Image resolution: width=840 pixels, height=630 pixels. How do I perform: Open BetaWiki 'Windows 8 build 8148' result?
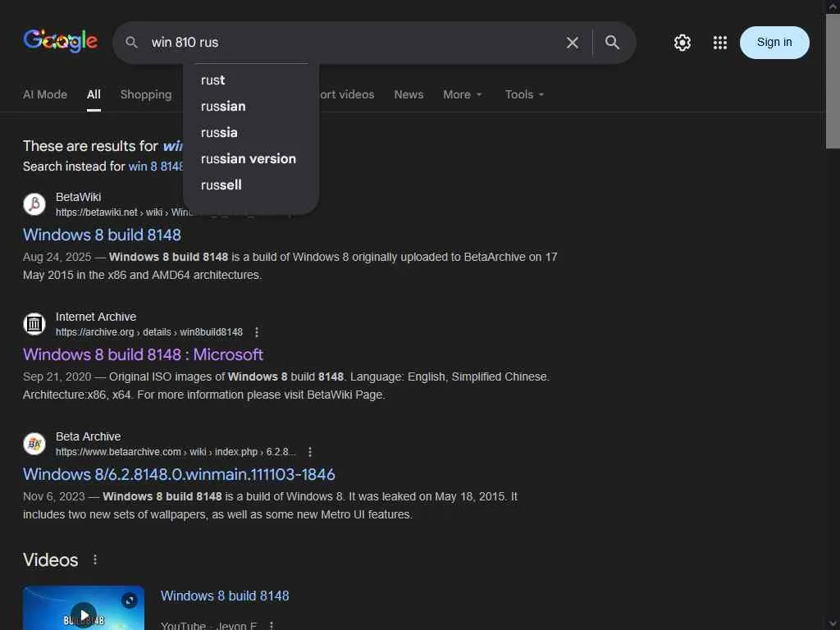102,235
